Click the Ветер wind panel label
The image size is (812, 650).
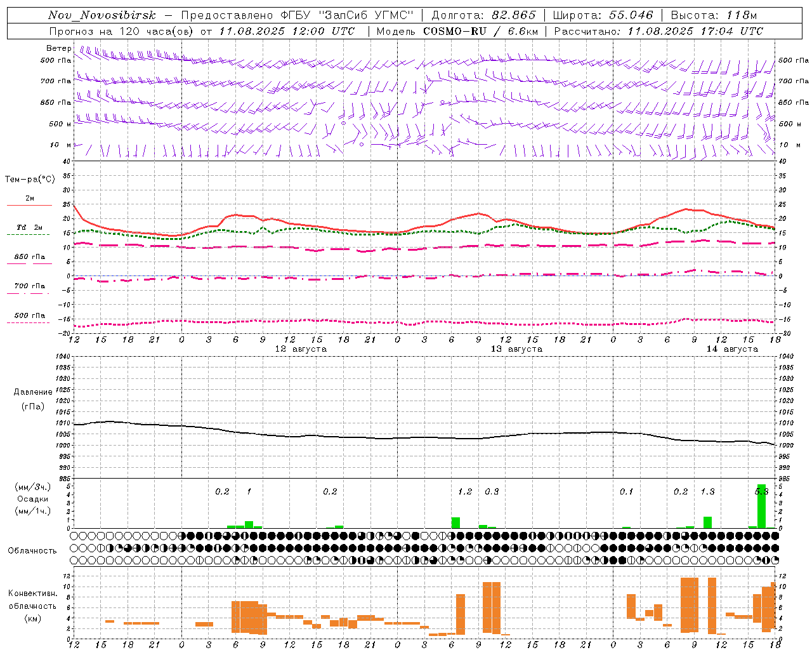pos(59,48)
